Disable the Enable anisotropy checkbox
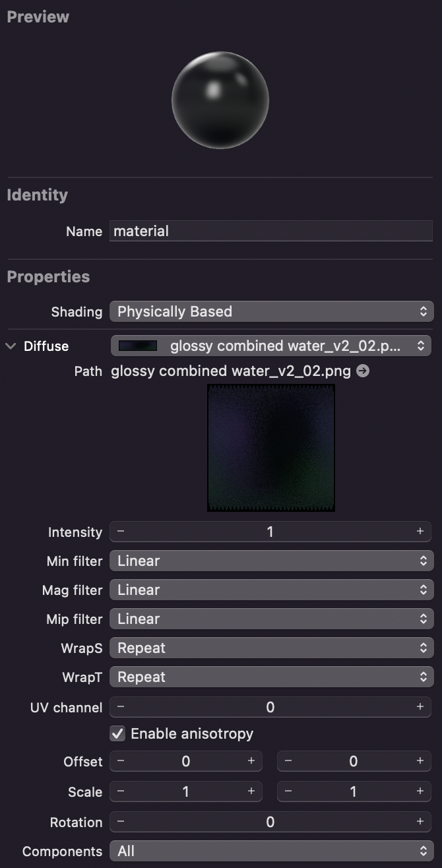This screenshot has width=442, height=868. point(118,733)
